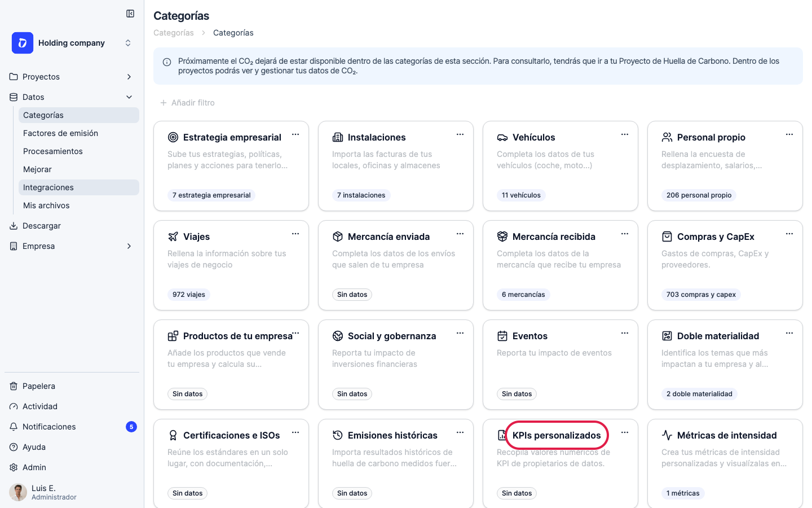This screenshot has width=812, height=508.
Task: Click the Instalaciones building icon
Action: pyautogui.click(x=338, y=137)
